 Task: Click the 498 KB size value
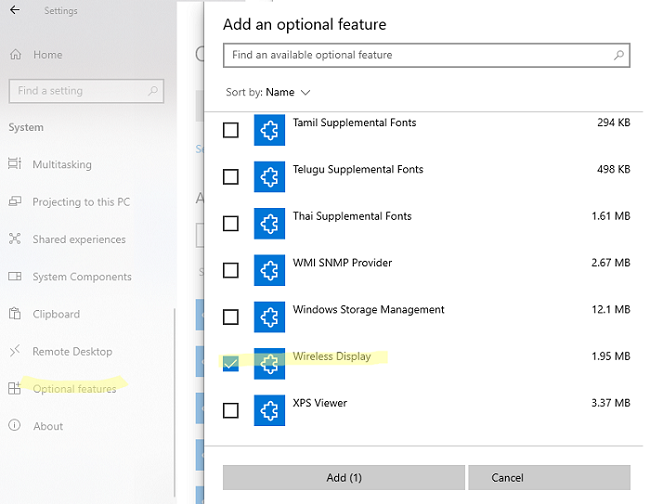614,169
